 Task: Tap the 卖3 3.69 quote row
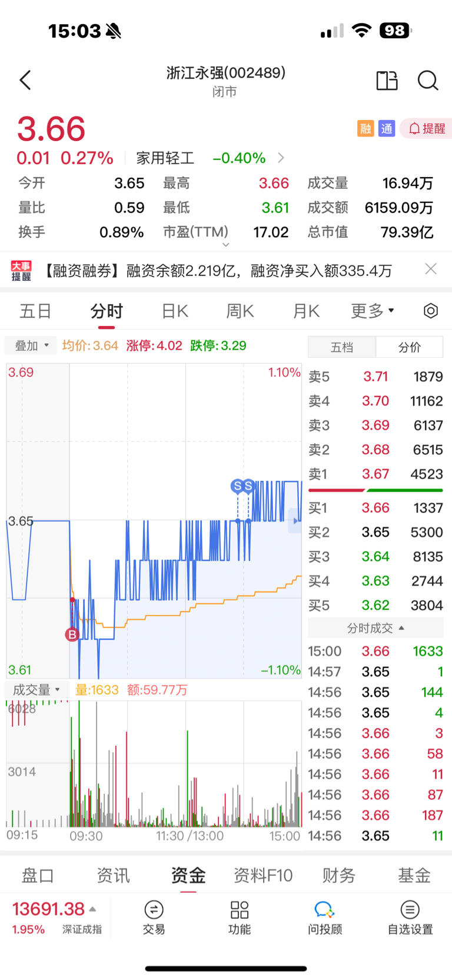click(375, 426)
